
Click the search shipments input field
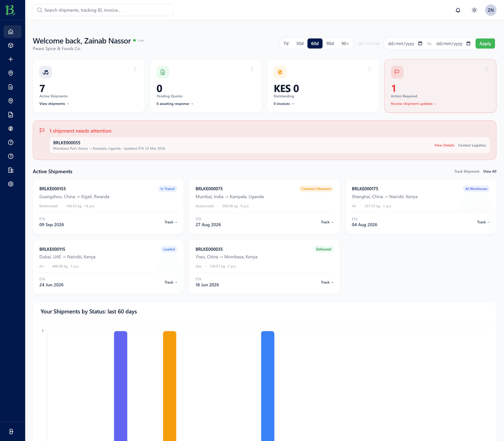tap(103, 10)
